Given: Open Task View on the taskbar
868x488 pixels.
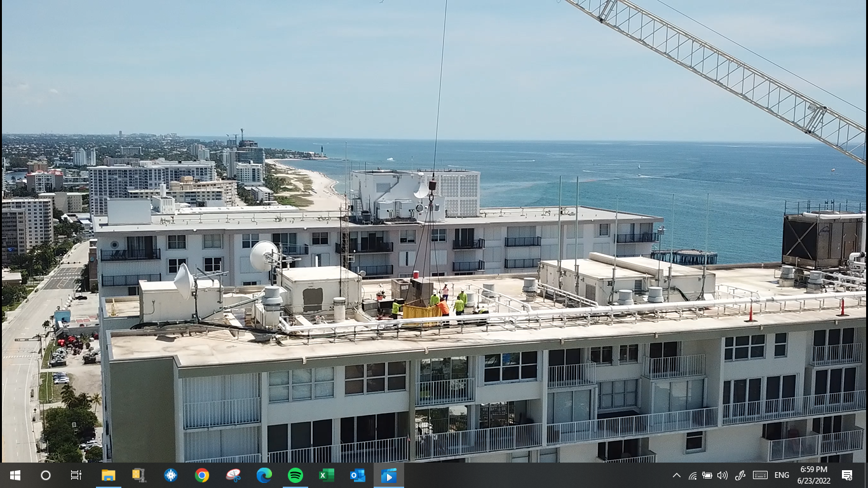Looking at the screenshot, I should tap(76, 475).
